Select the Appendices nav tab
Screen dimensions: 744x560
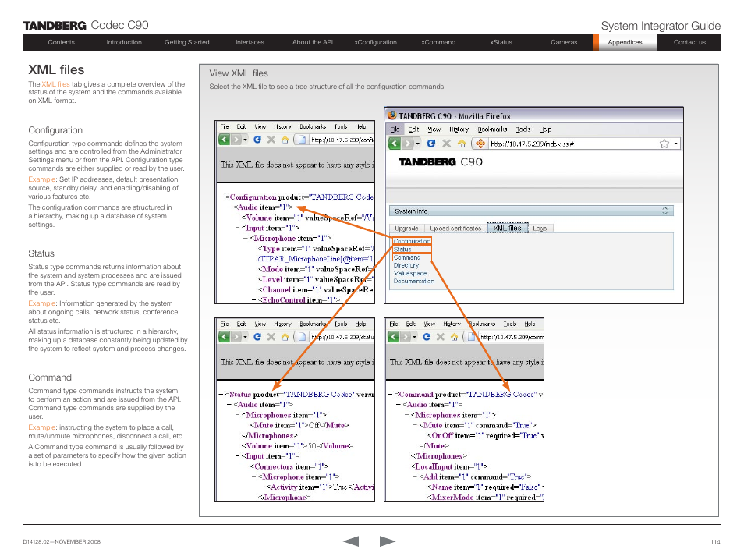coord(625,42)
